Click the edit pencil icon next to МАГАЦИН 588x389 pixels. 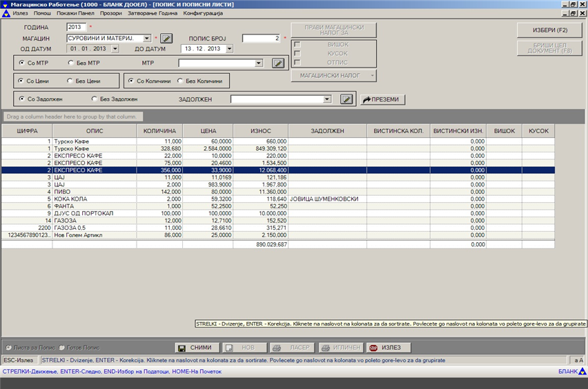click(166, 38)
